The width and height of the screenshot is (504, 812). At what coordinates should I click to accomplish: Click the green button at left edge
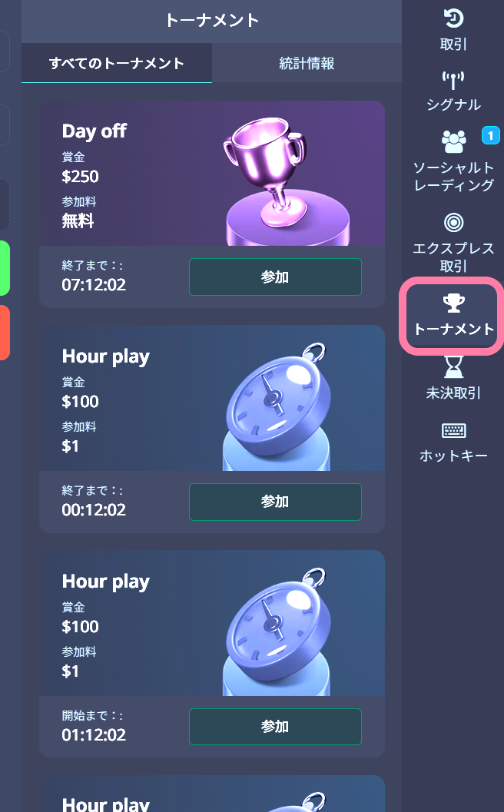(x=4, y=268)
